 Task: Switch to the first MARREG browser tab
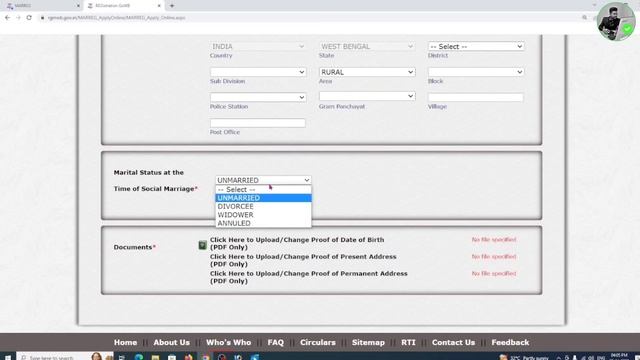click(x=41, y=6)
